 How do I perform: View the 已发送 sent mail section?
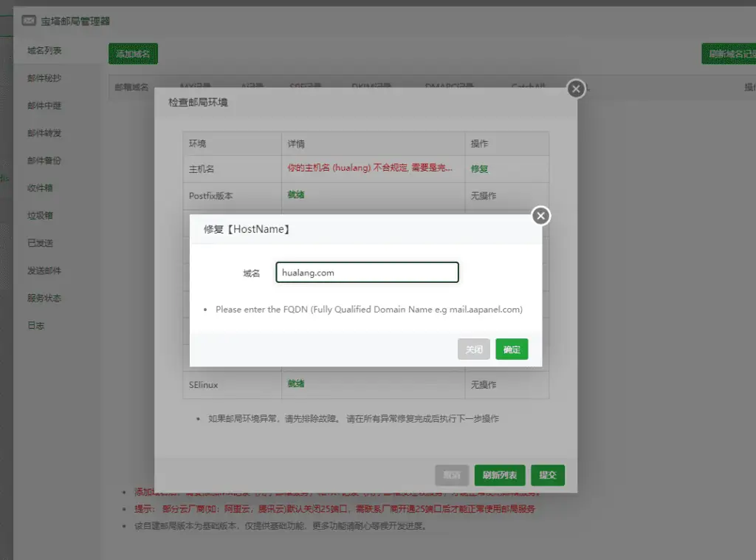pos(41,243)
